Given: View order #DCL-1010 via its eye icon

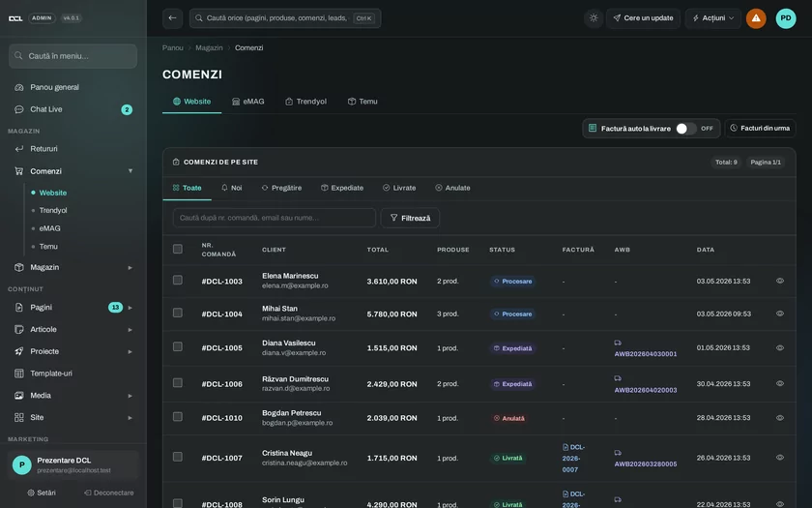Looking at the screenshot, I should coord(780,418).
